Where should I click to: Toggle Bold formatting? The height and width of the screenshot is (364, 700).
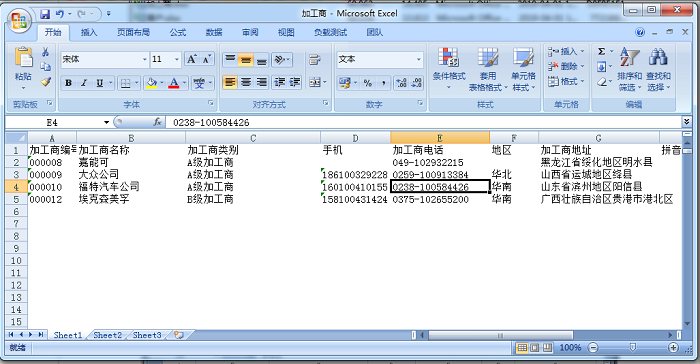pos(68,83)
